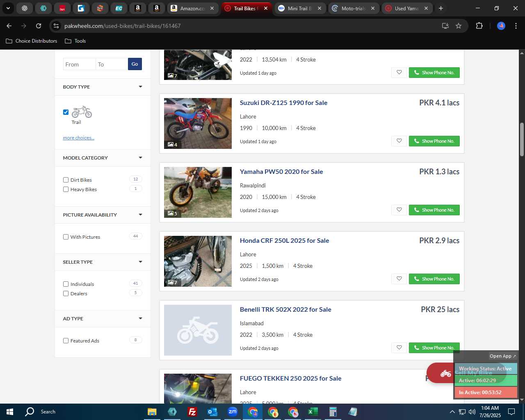The width and height of the screenshot is (525, 420).
Task: Check the Heavy Bikes model category
Action: click(66, 189)
